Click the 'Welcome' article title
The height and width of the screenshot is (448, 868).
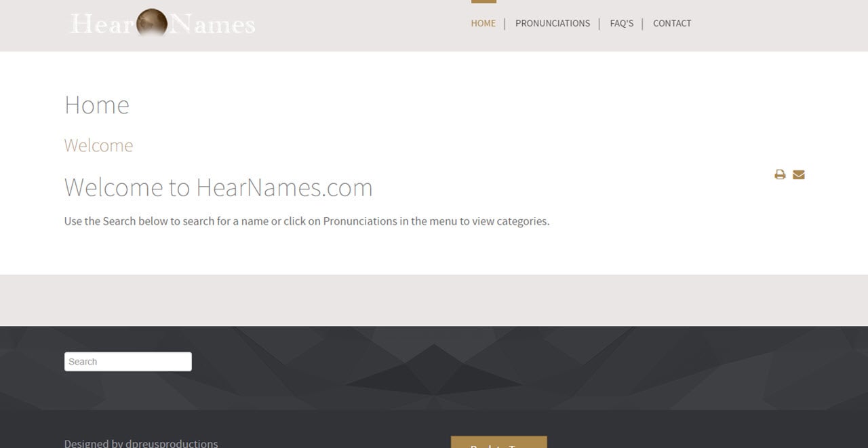tap(98, 145)
